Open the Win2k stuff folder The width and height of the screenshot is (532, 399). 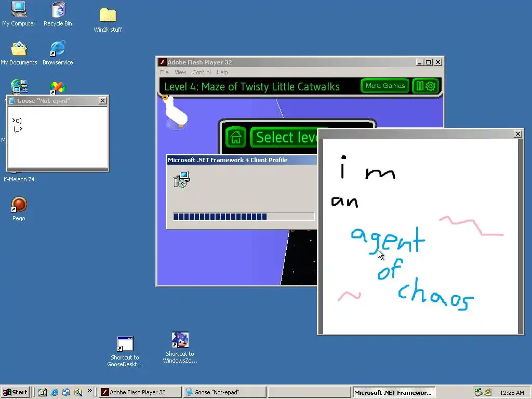coord(108,20)
